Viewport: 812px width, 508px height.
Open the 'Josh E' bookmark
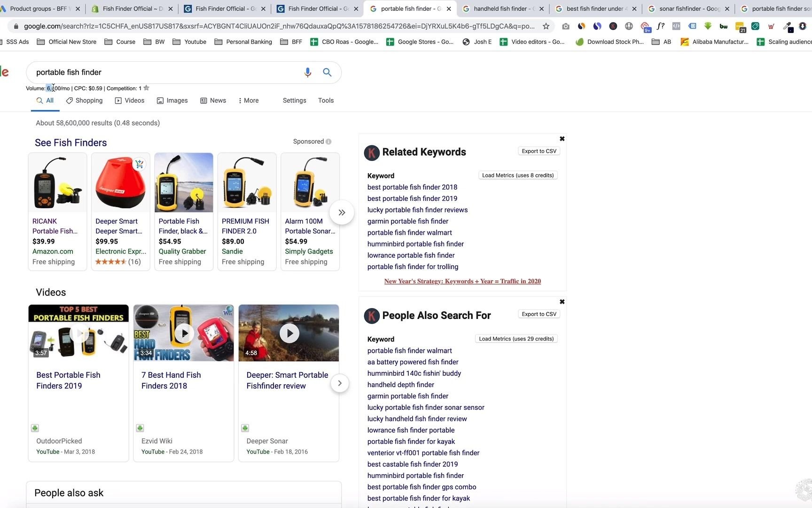[477, 42]
